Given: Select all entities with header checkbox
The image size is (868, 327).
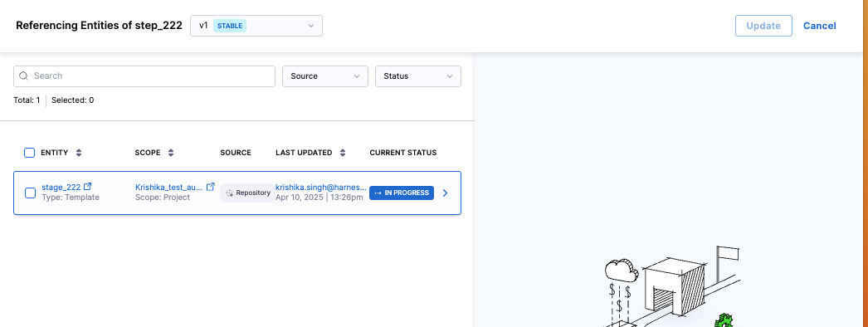Looking at the screenshot, I should [x=29, y=153].
